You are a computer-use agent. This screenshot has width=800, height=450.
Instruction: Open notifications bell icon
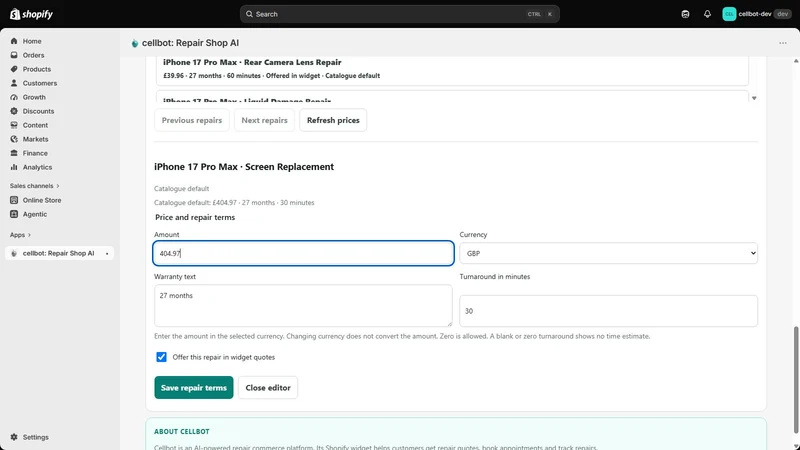[x=707, y=14]
